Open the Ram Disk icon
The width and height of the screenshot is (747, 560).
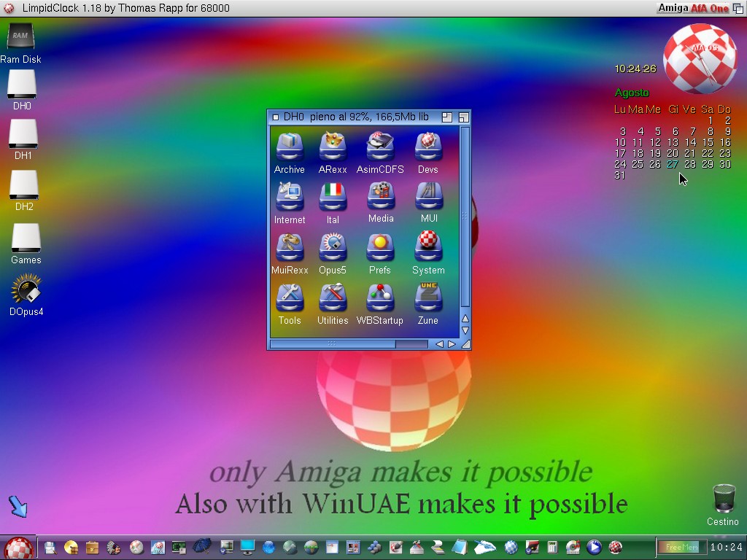[x=20, y=38]
